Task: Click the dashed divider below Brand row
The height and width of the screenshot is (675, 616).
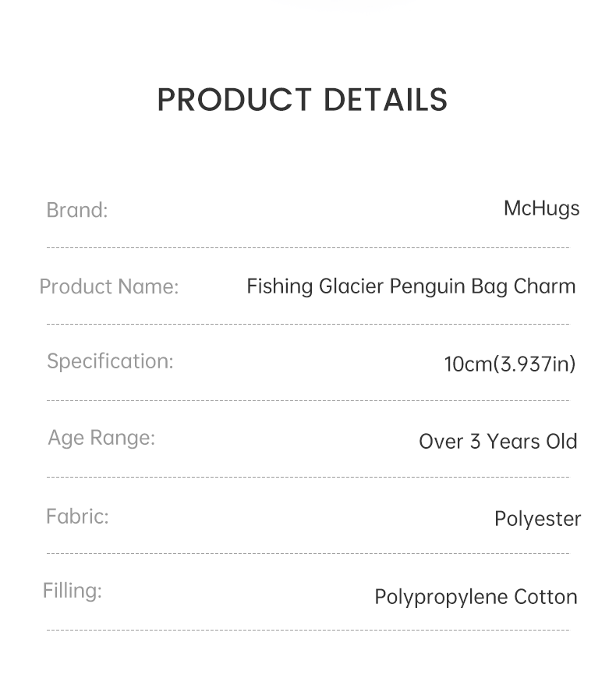Action: click(x=308, y=248)
